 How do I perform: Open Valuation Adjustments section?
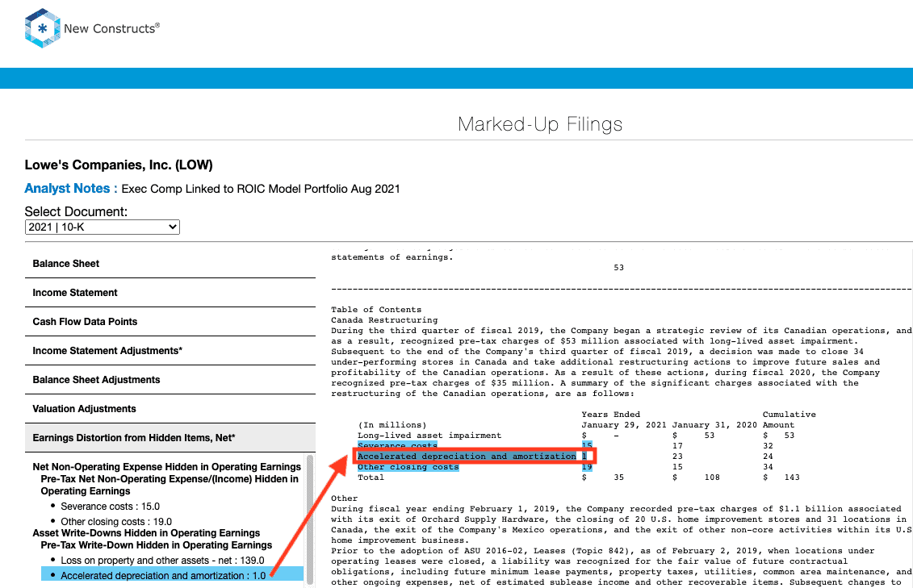170,409
